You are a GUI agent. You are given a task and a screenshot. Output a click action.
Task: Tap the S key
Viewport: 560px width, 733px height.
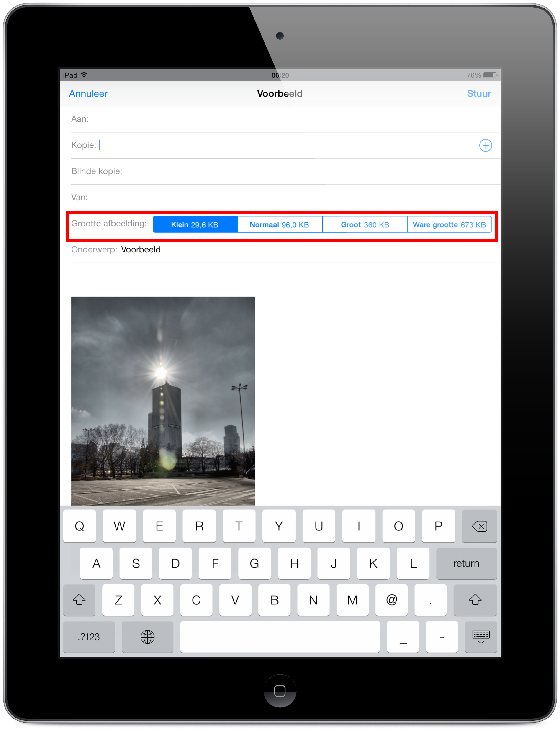click(x=136, y=563)
